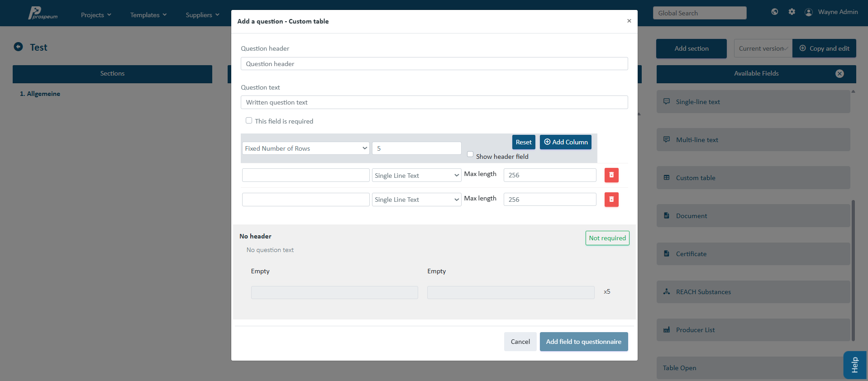Screen dimensions: 868x381
Task: Click the Global Search box
Action: 700,13
